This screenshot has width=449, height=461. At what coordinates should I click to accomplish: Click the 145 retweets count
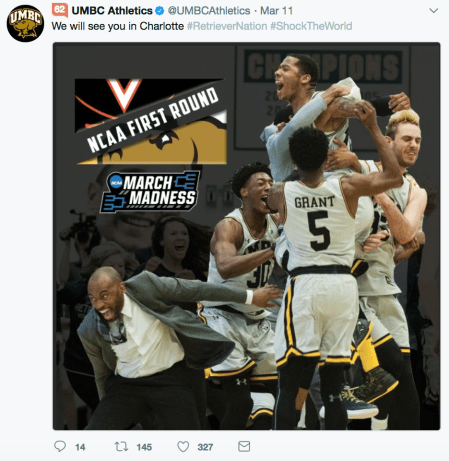(x=144, y=447)
